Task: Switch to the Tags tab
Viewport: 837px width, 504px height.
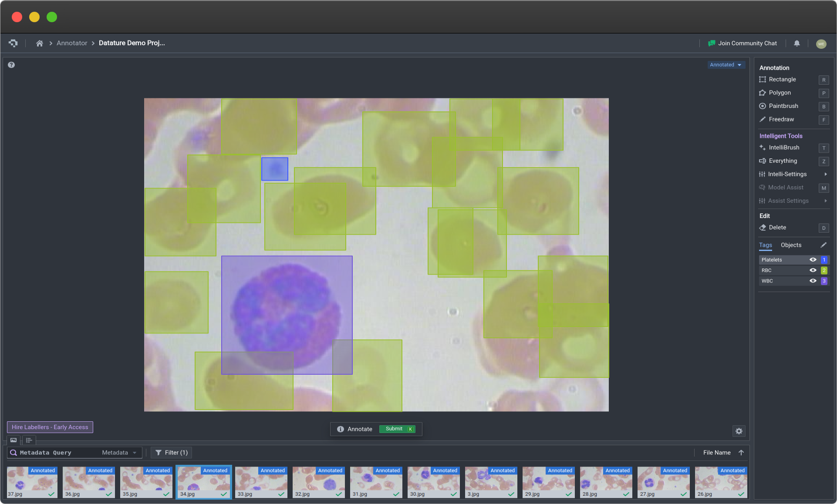Action: click(766, 245)
